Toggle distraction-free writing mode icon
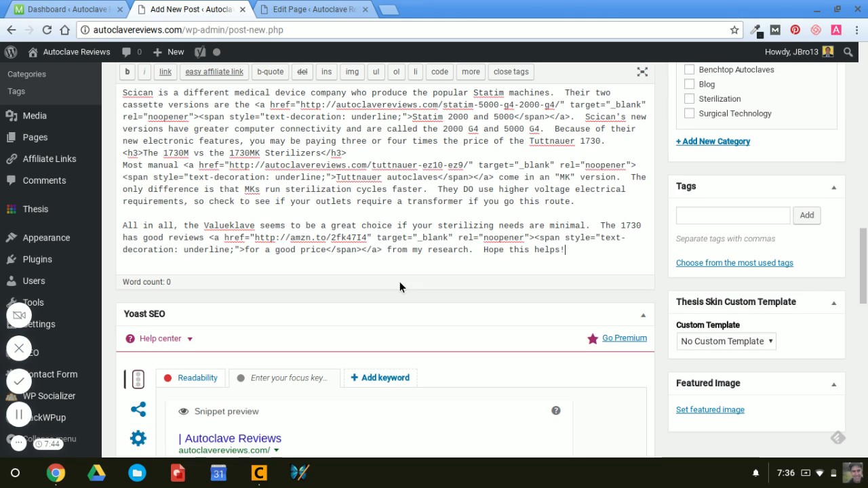The image size is (868, 488). 642,71
